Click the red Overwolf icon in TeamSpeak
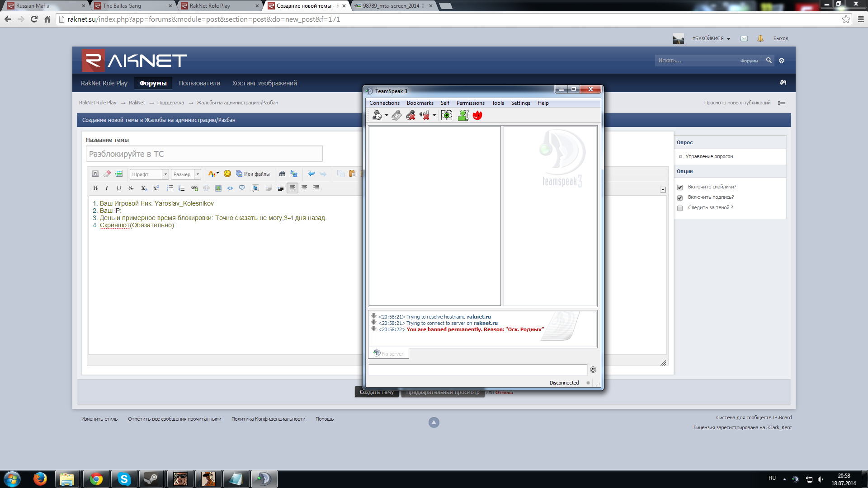 [477, 116]
